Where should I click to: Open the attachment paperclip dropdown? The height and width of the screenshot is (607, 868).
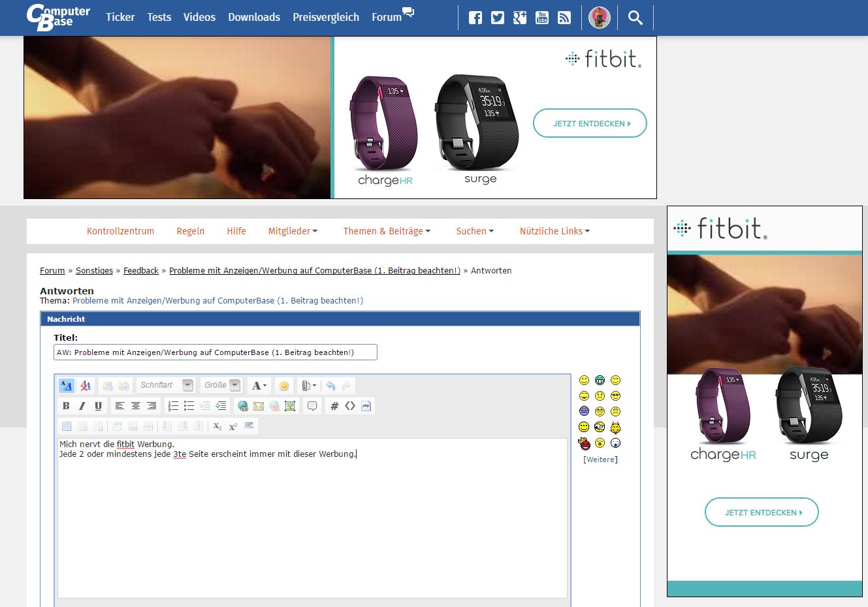click(x=309, y=386)
